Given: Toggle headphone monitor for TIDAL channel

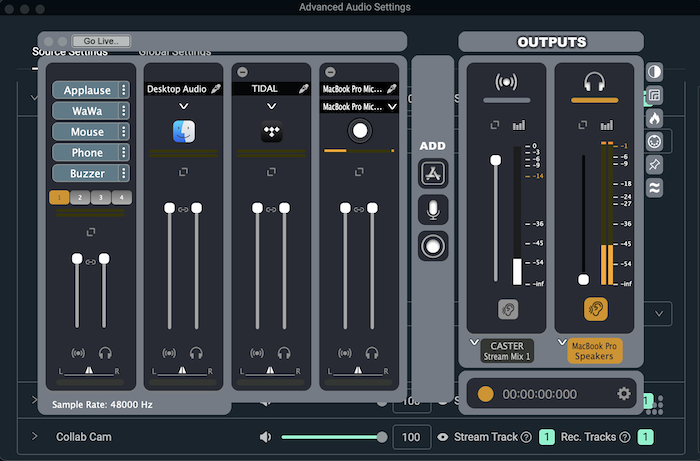Looking at the screenshot, I should 284,353.
